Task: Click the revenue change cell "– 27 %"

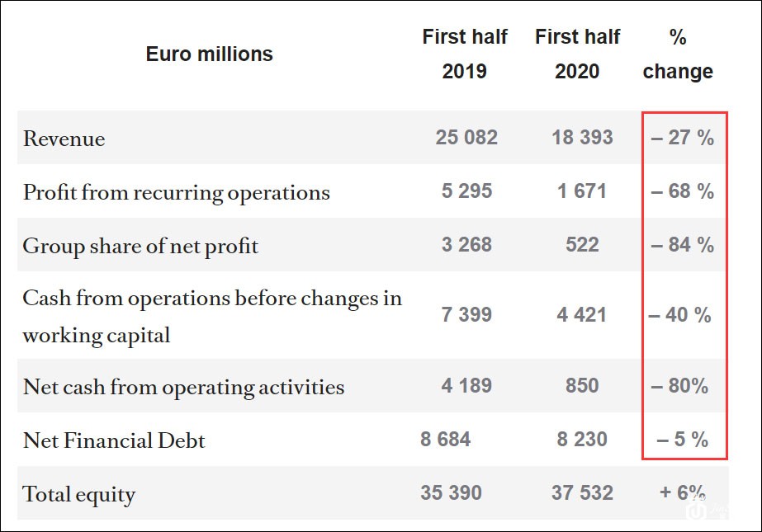Action: 682,138
